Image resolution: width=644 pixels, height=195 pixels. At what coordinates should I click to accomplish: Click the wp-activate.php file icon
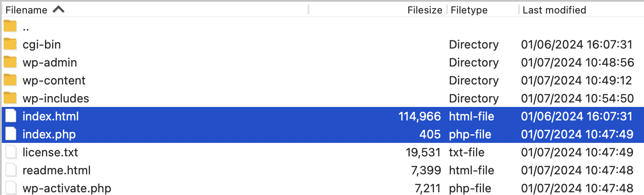[x=11, y=188]
